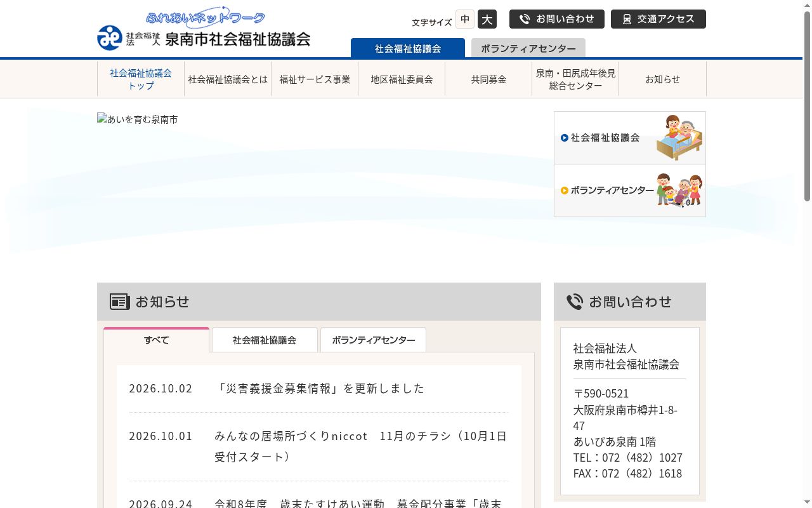The height and width of the screenshot is (508, 812).
Task: Click the 文字サイズ label
Action: 432,23
